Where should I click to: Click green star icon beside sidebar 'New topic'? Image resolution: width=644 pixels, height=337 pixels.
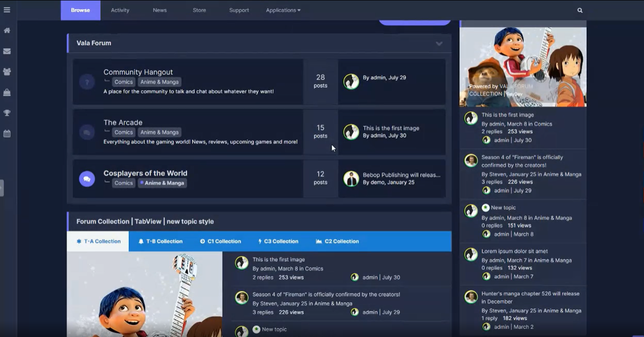[485, 208]
